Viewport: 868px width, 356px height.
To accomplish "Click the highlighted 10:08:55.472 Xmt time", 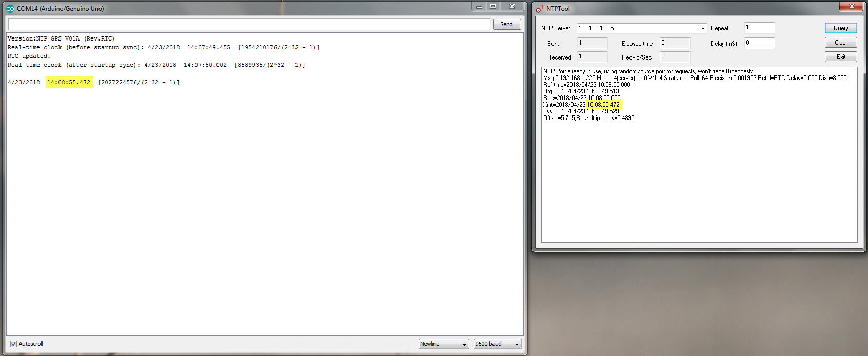I will [603, 105].
